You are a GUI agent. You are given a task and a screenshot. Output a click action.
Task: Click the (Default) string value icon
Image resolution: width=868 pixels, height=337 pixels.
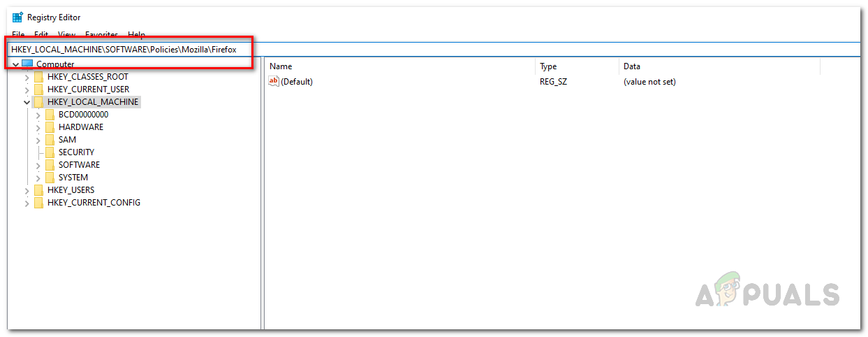tap(274, 82)
